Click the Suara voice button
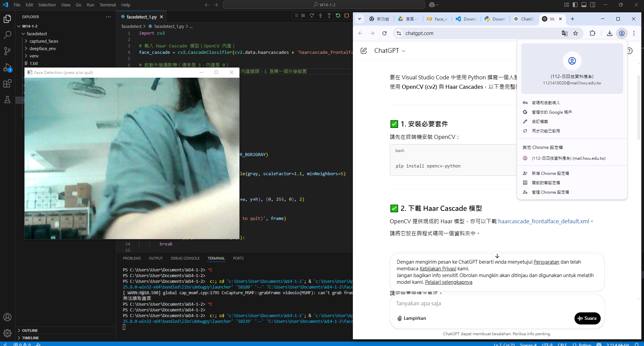 (587, 318)
